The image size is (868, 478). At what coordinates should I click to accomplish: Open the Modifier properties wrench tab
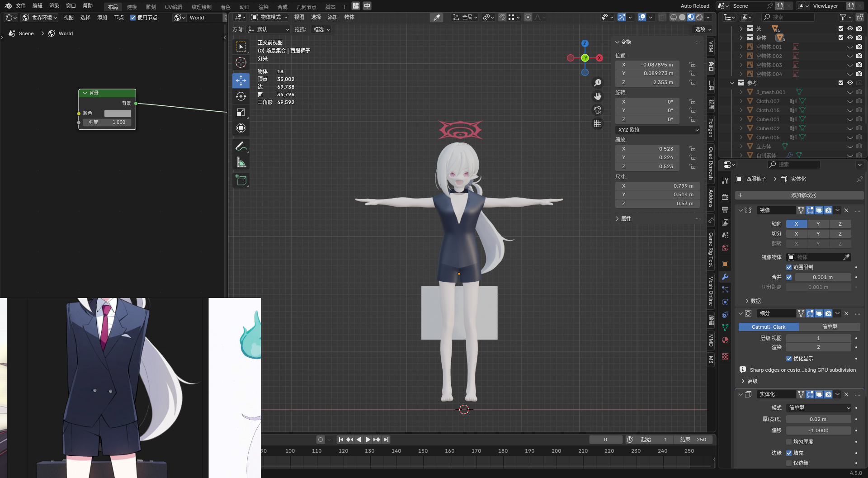pos(725,277)
